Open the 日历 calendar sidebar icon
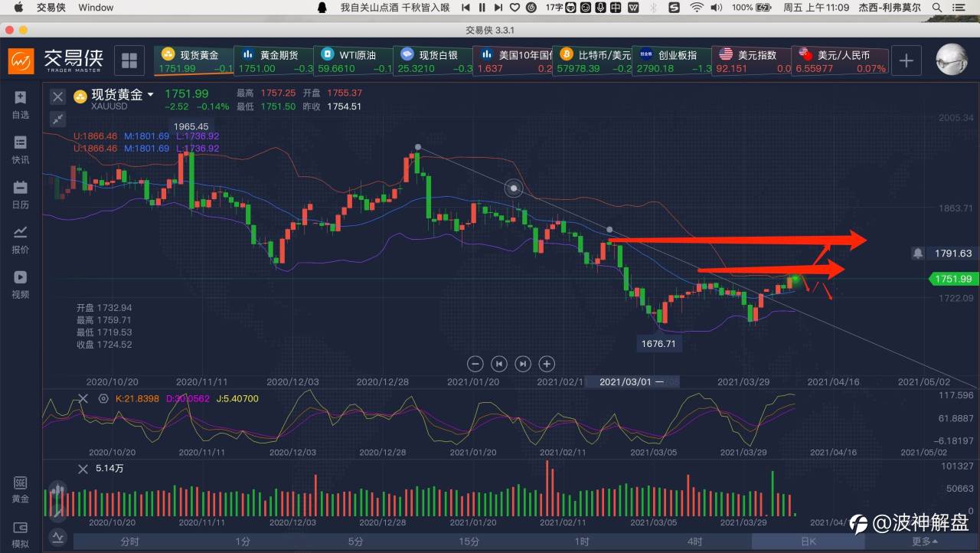Image resolution: width=980 pixels, height=553 pixels. coord(20,194)
